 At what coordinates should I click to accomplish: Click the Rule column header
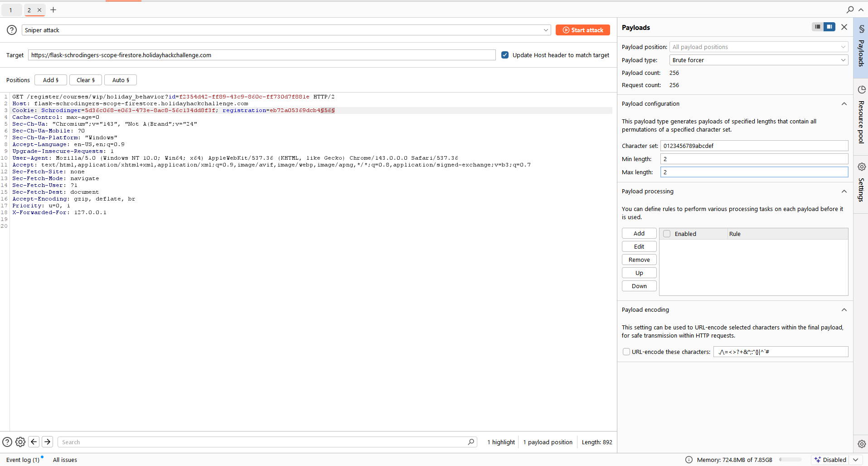(788, 234)
